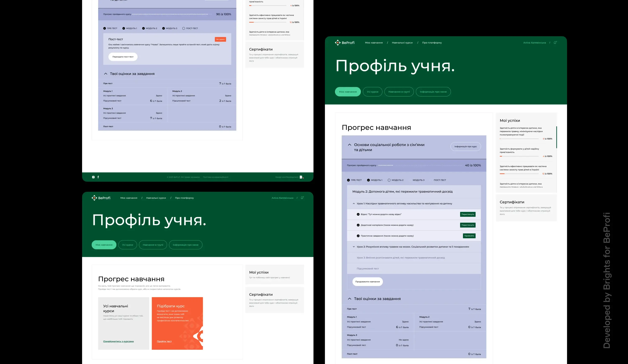Open the 'Усі навчальні курси' grey card
The width and height of the screenshot is (628, 364).
tap(123, 323)
